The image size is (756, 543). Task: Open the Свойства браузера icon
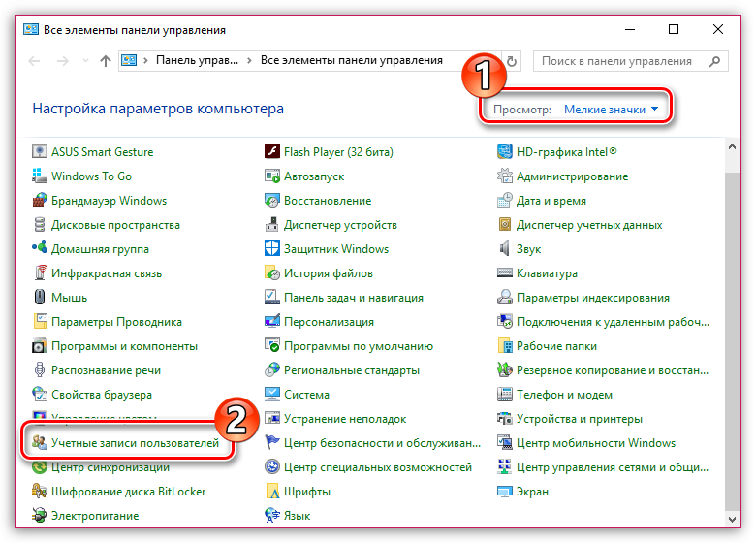[40, 394]
